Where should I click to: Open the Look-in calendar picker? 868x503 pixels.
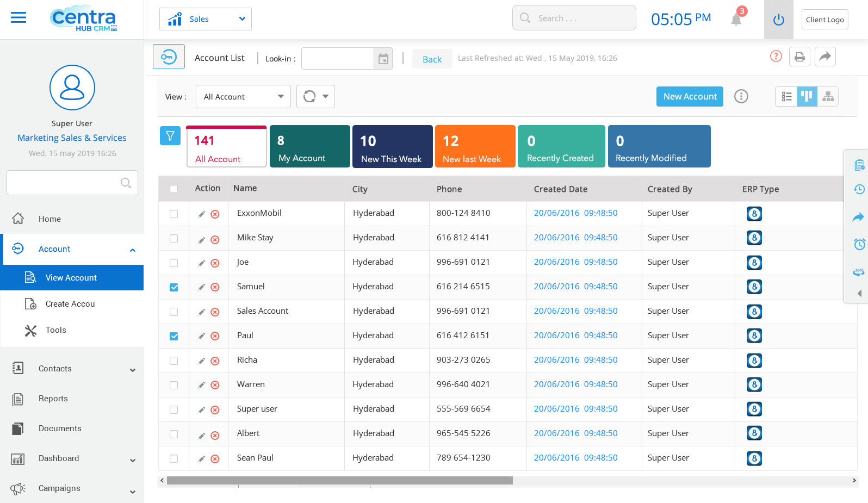coord(383,59)
